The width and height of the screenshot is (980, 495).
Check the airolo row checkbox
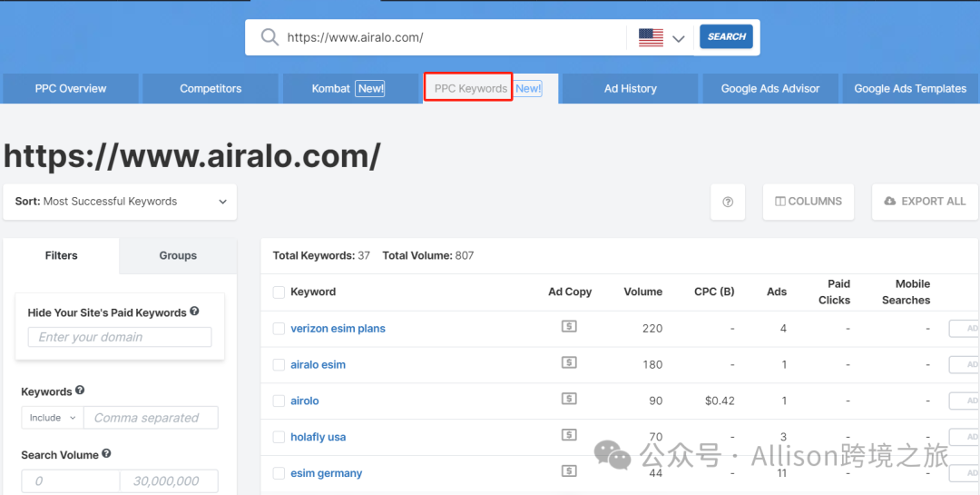279,401
